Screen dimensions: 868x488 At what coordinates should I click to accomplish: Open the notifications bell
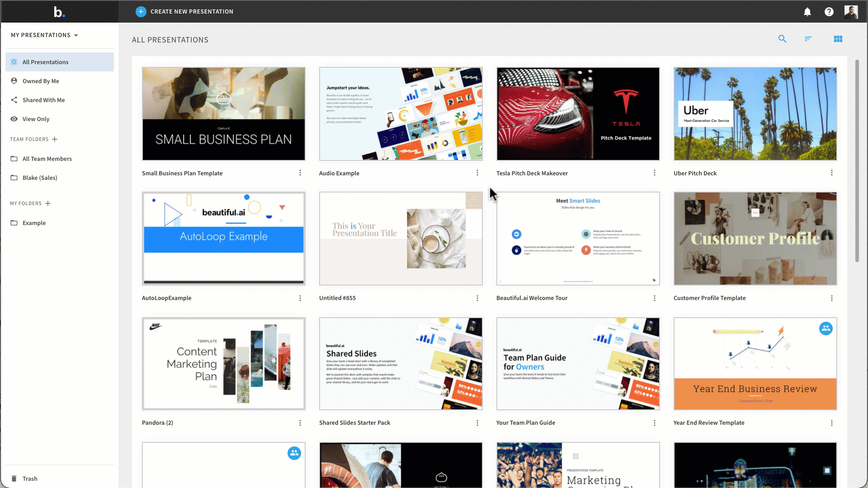pos(807,12)
